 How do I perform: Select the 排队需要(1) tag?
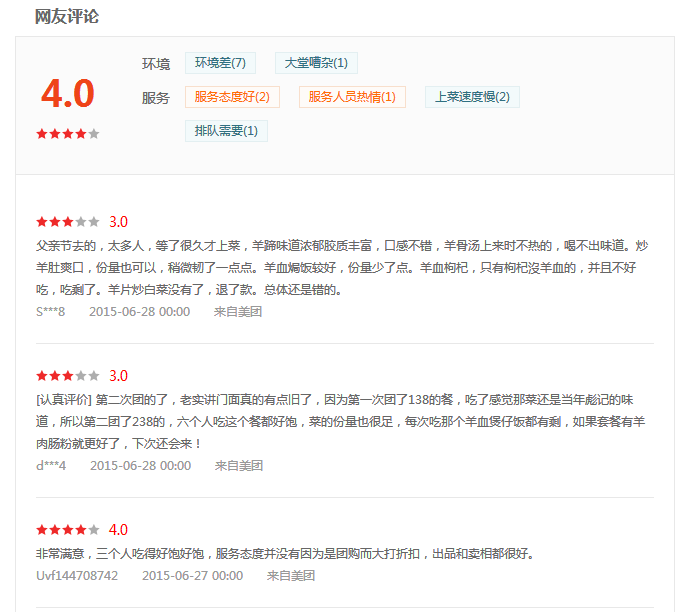coord(226,131)
